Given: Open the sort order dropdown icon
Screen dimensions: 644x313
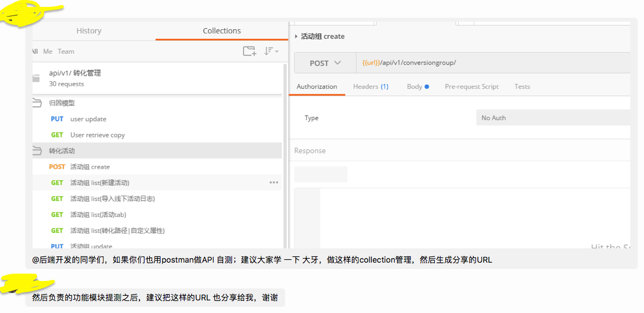Looking at the screenshot, I should pyautogui.click(x=271, y=51).
